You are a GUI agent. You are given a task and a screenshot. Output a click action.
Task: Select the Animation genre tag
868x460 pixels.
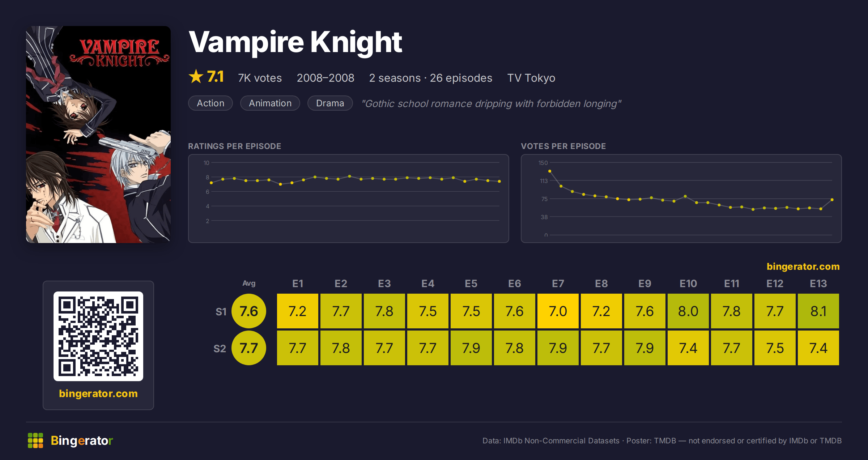tap(270, 103)
